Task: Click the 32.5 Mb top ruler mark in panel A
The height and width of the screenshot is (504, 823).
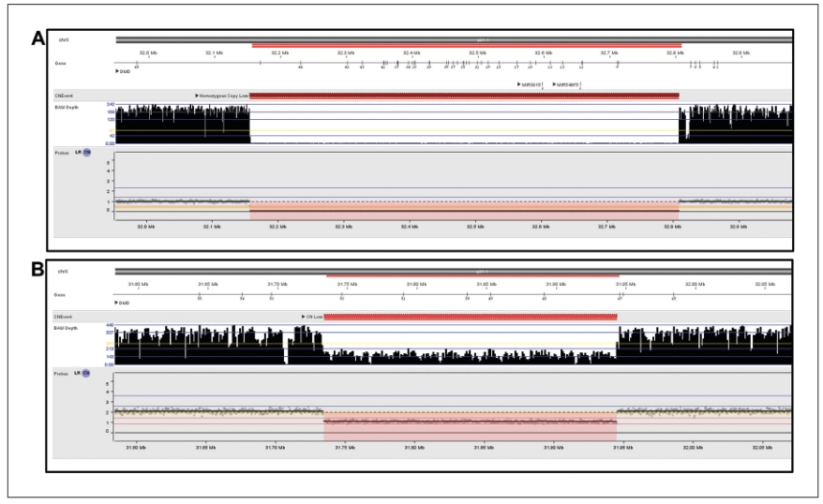Action: 476,53
